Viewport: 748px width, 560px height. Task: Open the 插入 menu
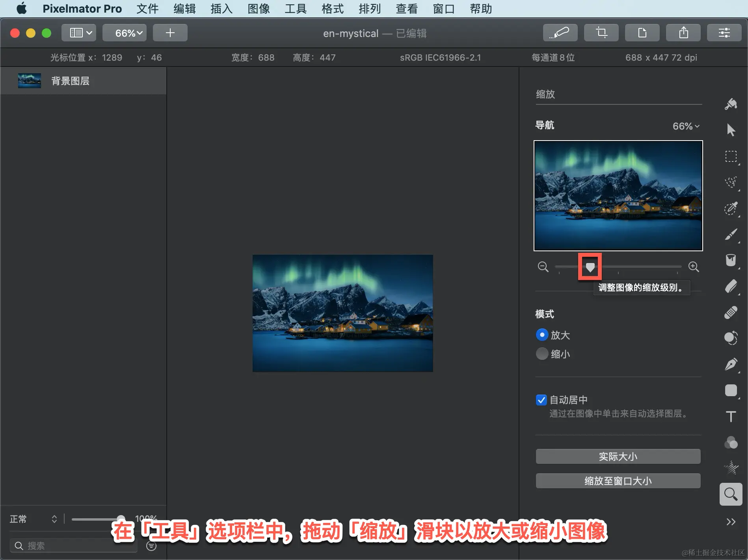click(x=221, y=9)
